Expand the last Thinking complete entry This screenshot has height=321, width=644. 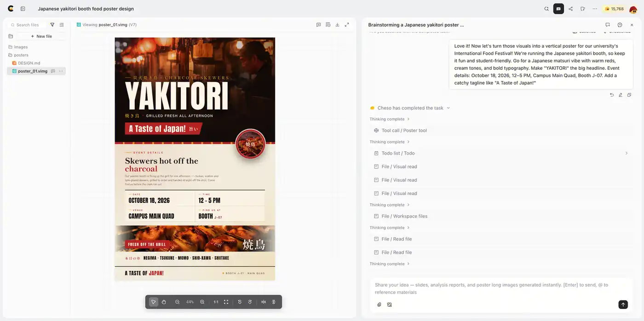390,264
